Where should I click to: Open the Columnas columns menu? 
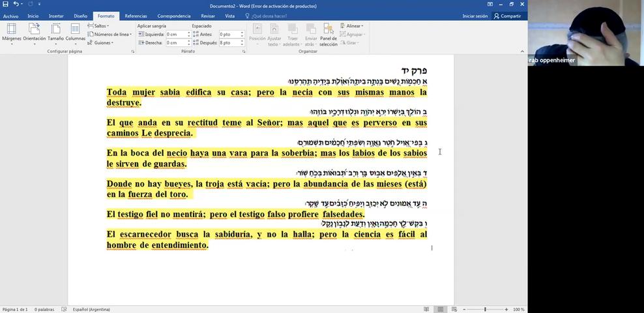click(75, 34)
